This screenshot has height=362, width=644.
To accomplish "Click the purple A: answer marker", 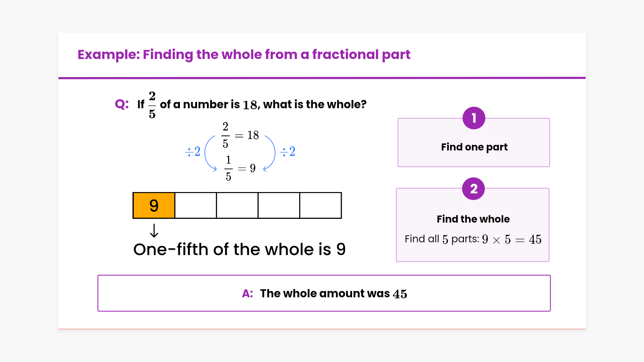I will (248, 293).
